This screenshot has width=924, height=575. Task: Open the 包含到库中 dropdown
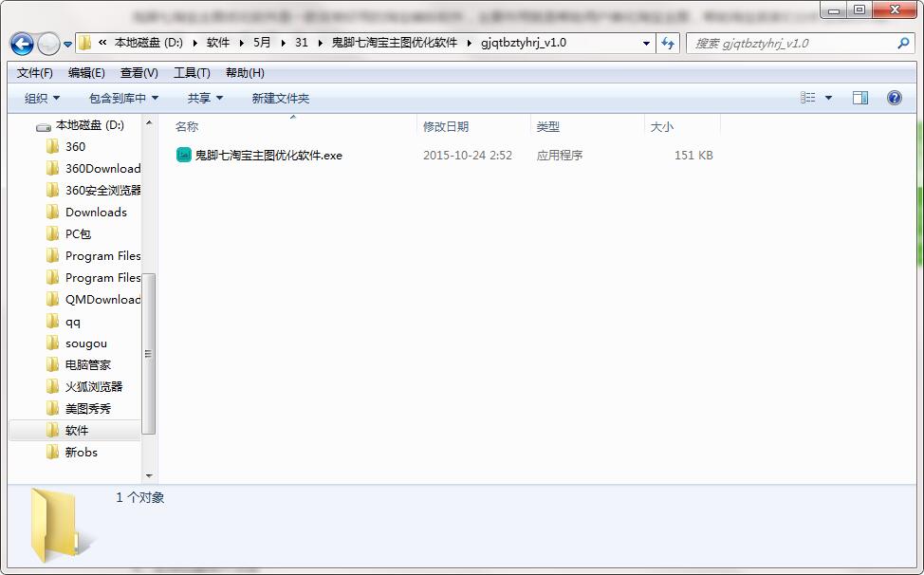[123, 98]
